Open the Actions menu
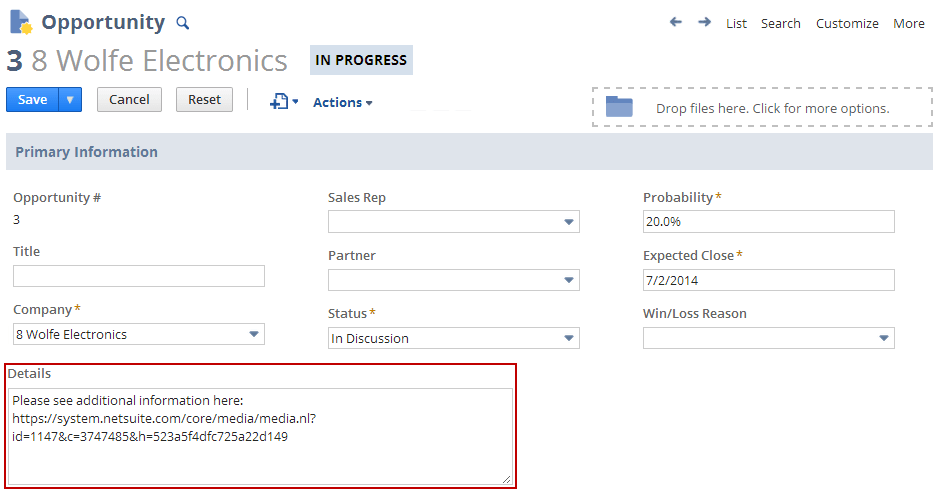Viewport: 939px width, 494px height. coord(343,102)
